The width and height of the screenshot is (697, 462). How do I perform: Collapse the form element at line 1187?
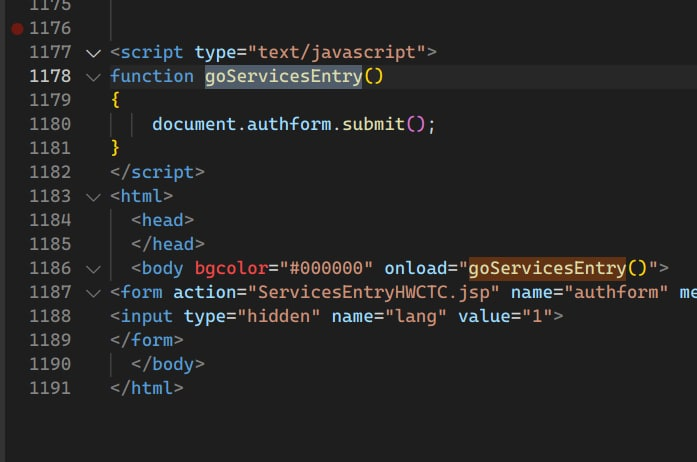pos(93,293)
